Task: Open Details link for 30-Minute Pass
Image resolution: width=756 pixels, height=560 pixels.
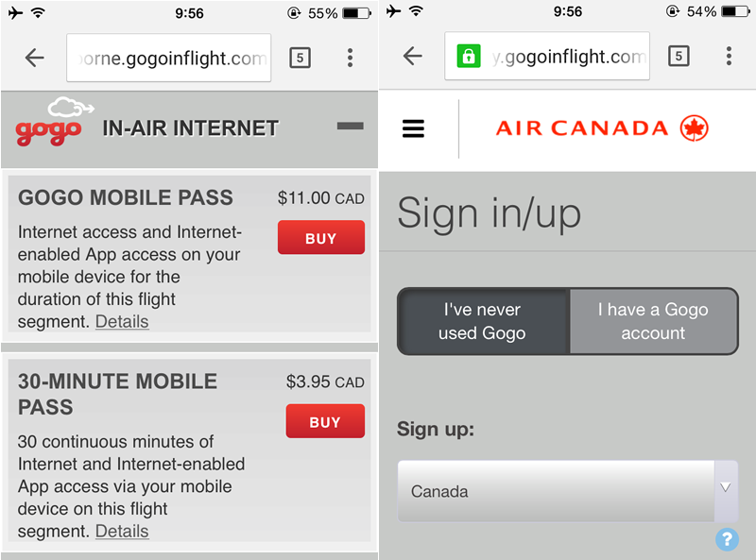Action: [122, 531]
